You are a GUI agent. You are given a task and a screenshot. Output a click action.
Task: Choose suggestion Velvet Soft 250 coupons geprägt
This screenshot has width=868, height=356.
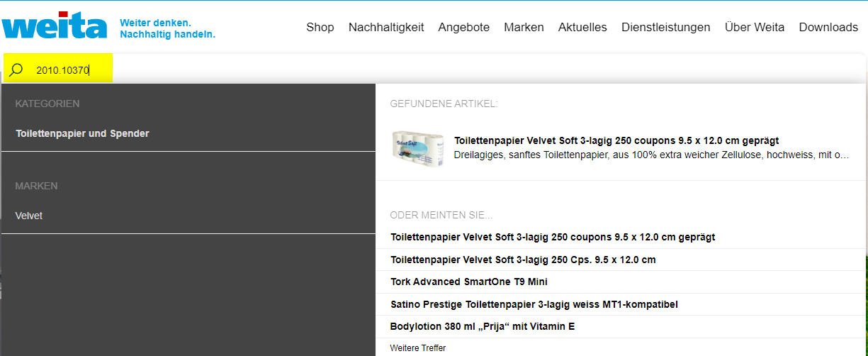(x=553, y=237)
